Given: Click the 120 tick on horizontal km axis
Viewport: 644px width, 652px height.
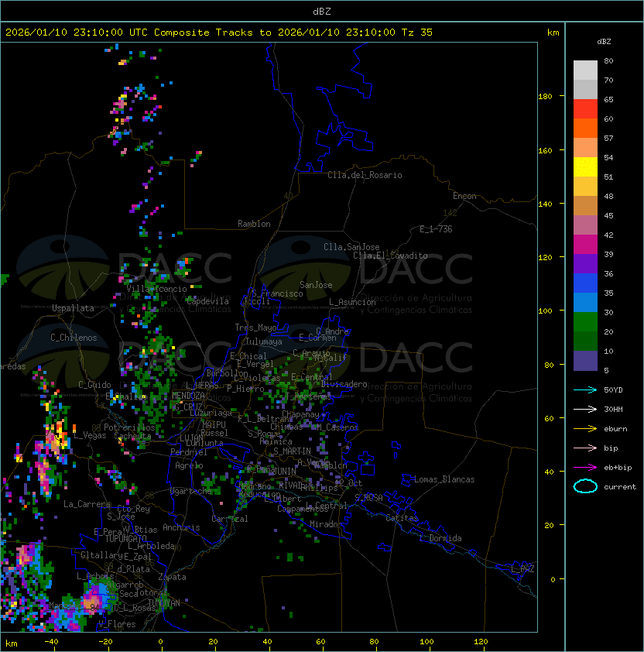Looking at the screenshot, I should tap(481, 642).
